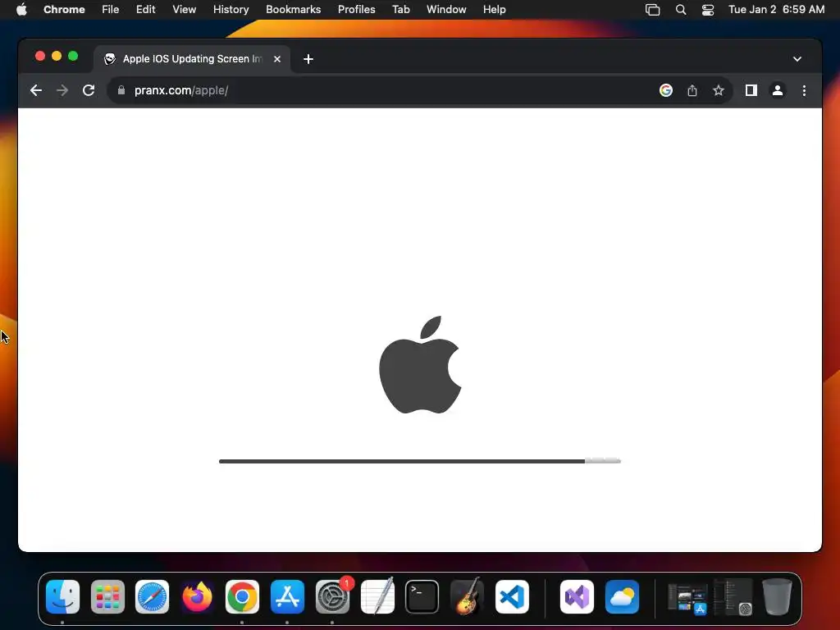Click the Apple logo on the page
The height and width of the screenshot is (630, 840).
[420, 365]
